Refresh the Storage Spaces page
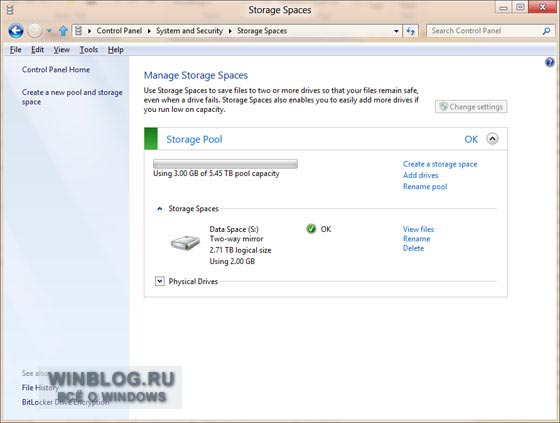Viewport: 560px width, 423px height. [411, 31]
